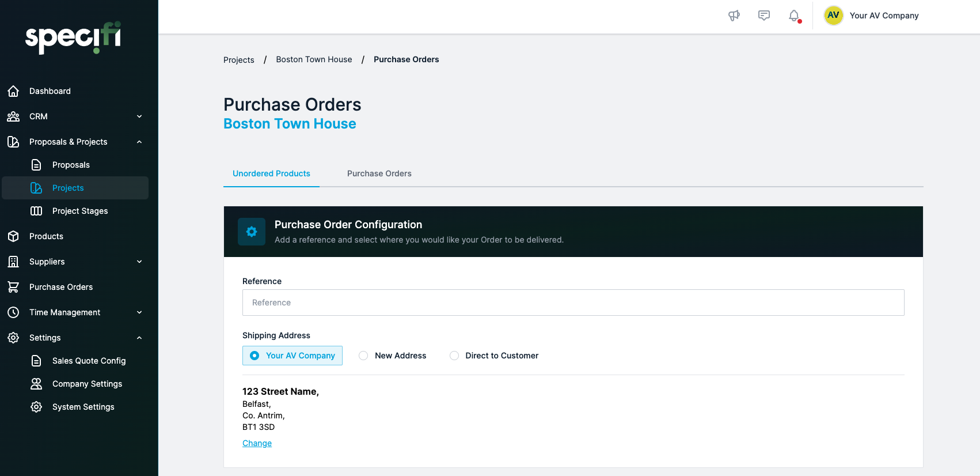The image size is (980, 476).
Task: Expand the Suppliers menu chevron
Action: pyautogui.click(x=139, y=262)
